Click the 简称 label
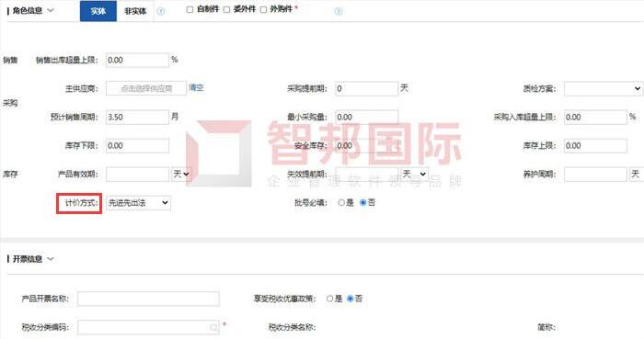Image resolution: width=644 pixels, height=339 pixels. [546, 327]
